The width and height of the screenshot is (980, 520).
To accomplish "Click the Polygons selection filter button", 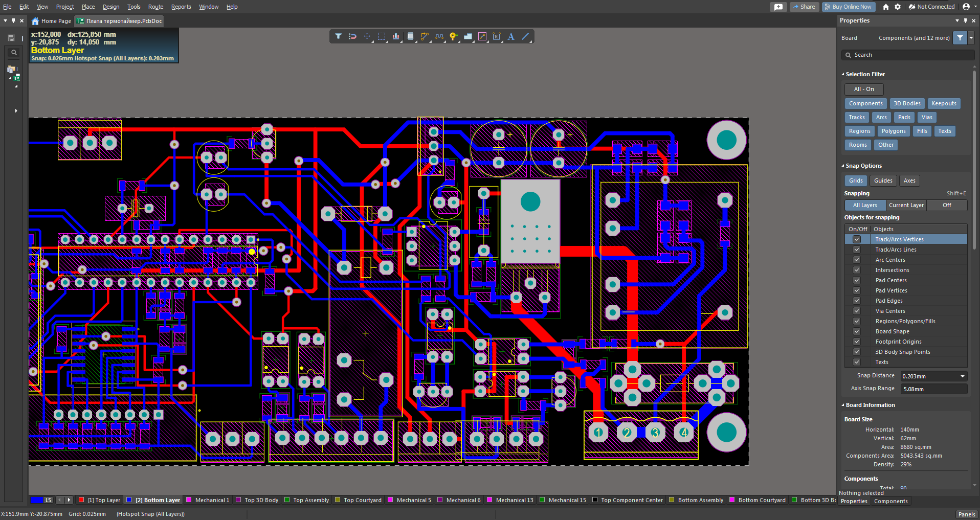I will (x=893, y=131).
